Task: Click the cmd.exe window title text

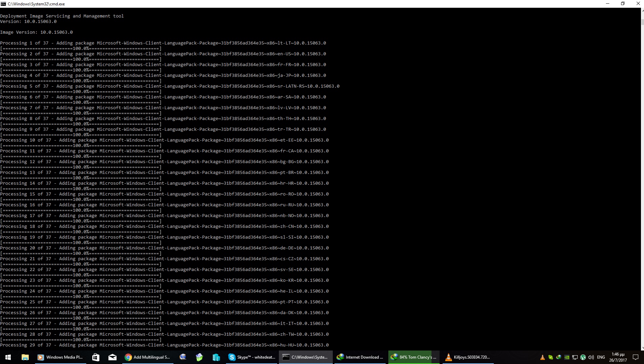Action: pyautogui.click(x=36, y=4)
